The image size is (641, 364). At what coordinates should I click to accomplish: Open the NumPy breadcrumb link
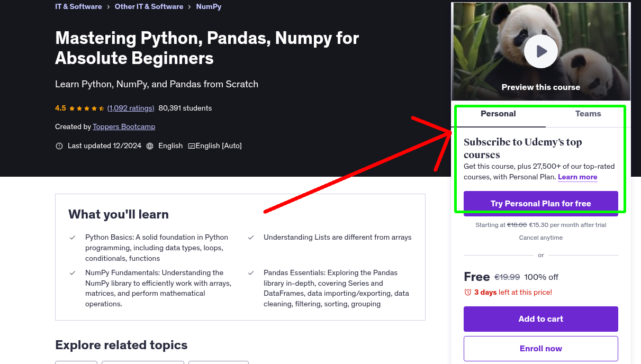tap(209, 6)
